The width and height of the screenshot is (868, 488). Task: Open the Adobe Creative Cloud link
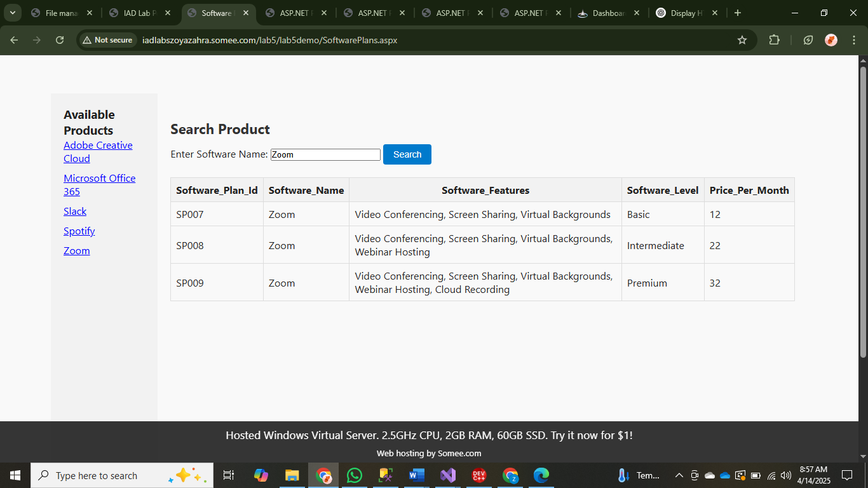(98, 152)
